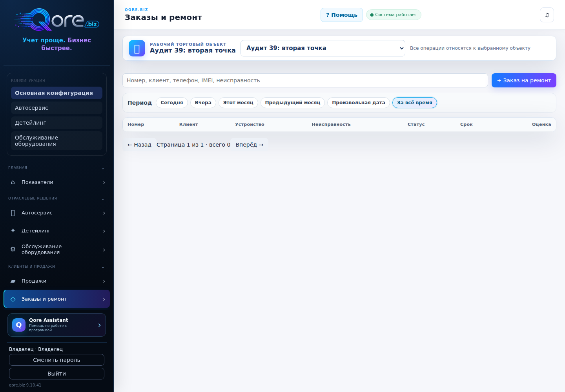
Task: Click the music note icon button
Action: click(x=547, y=15)
